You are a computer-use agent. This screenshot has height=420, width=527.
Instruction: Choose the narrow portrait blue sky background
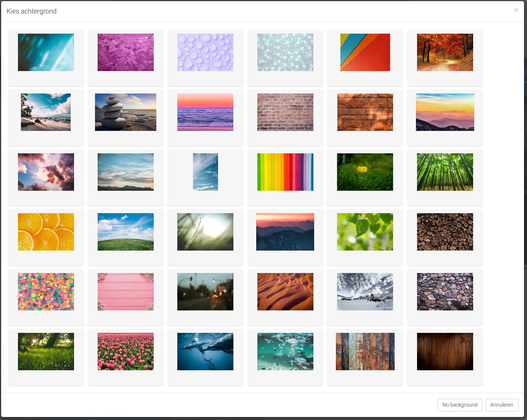point(205,172)
